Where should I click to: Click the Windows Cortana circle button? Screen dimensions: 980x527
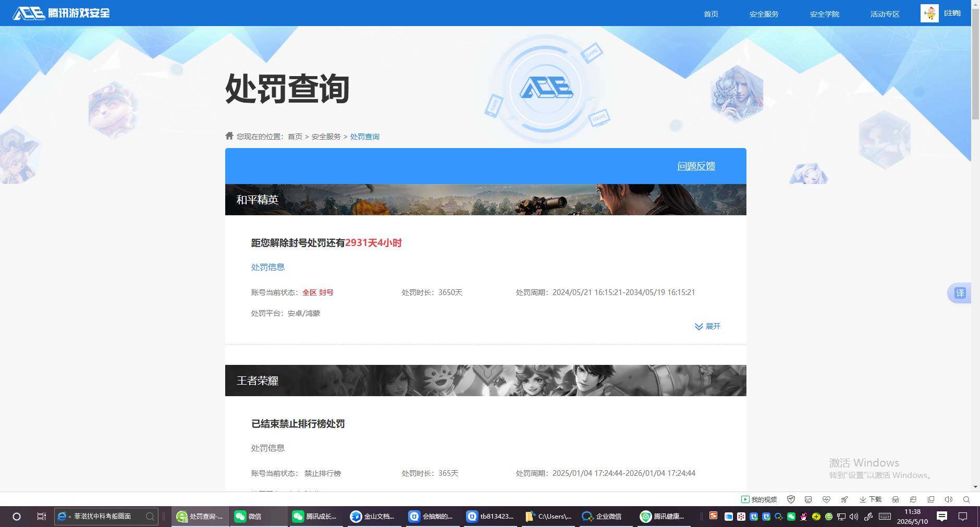[x=16, y=517]
